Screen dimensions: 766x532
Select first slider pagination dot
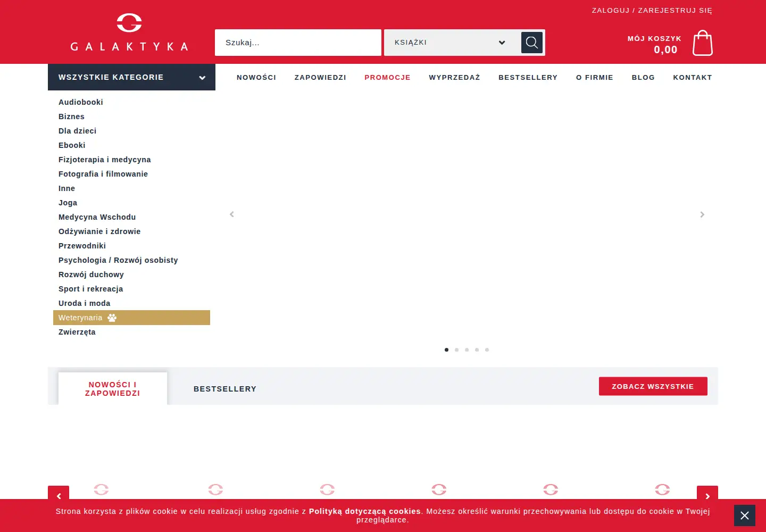click(446, 350)
